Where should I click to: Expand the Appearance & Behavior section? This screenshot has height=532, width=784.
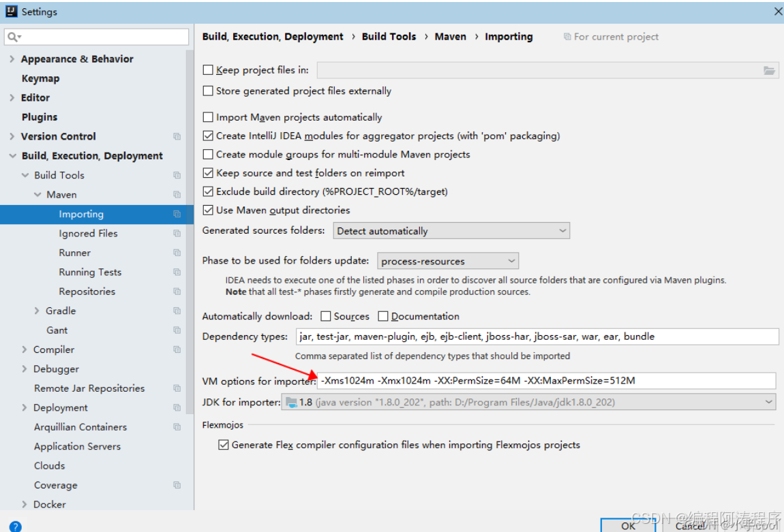[x=12, y=59]
